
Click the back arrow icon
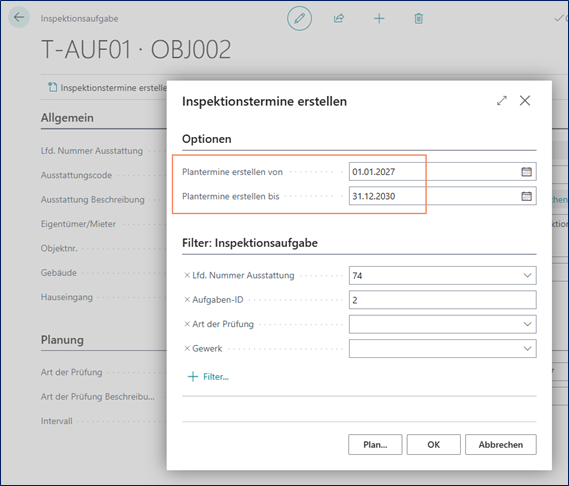point(19,17)
